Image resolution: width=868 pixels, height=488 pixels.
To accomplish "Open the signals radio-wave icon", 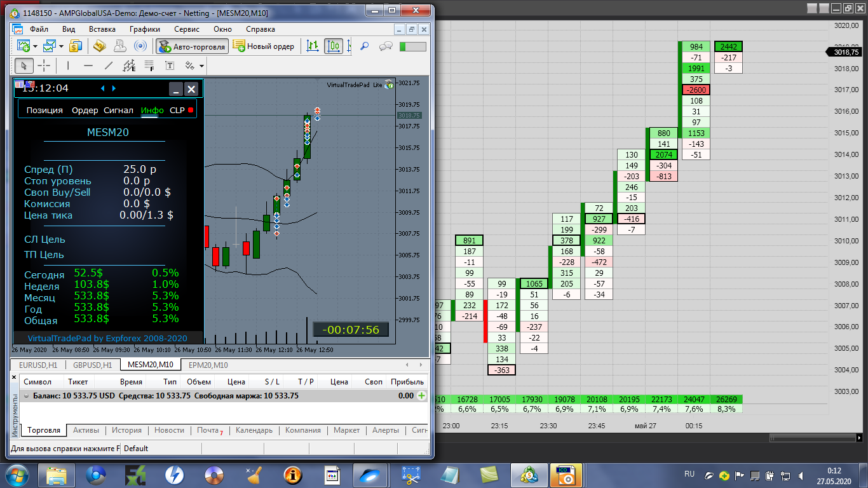I will coord(140,46).
